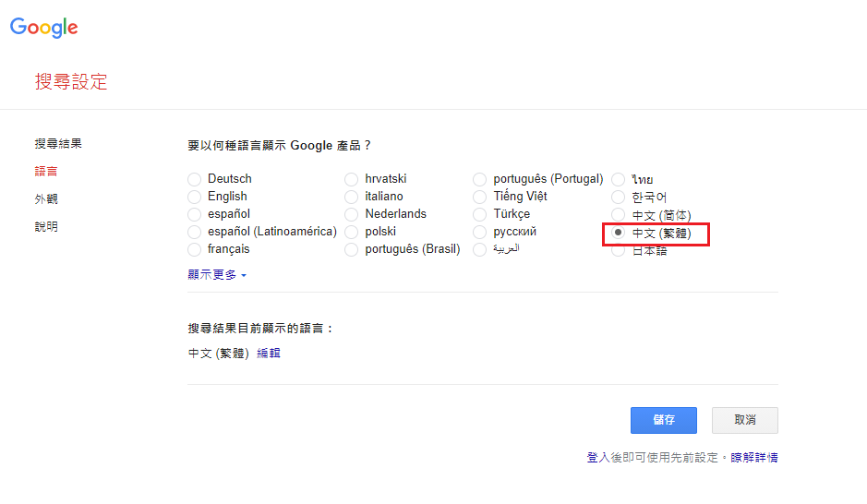Viewport: 867px width, 504px height.
Task: Open 說明 section in sidebar
Action: 46,226
